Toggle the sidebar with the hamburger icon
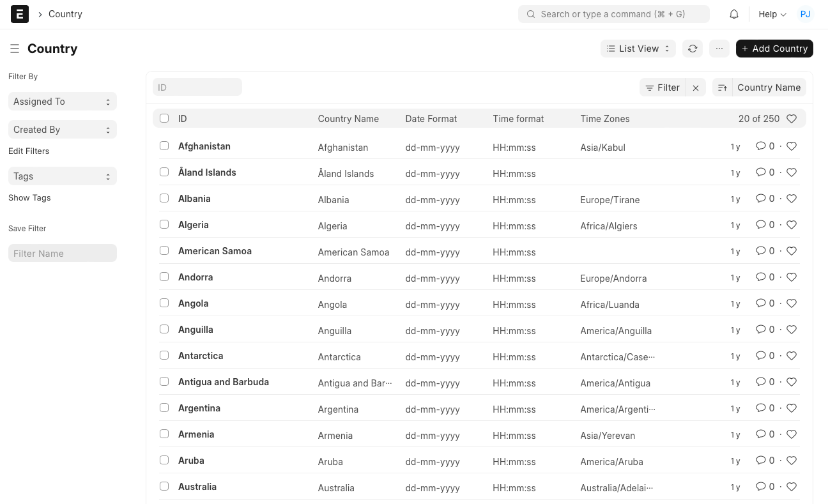Image resolution: width=828 pixels, height=504 pixels. click(14, 48)
